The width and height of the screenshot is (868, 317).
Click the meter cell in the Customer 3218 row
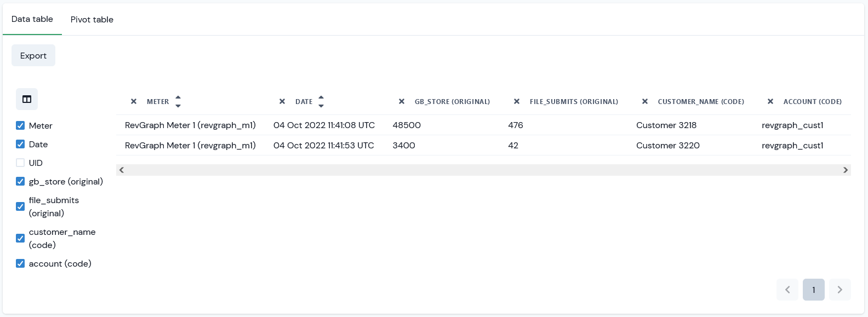190,125
